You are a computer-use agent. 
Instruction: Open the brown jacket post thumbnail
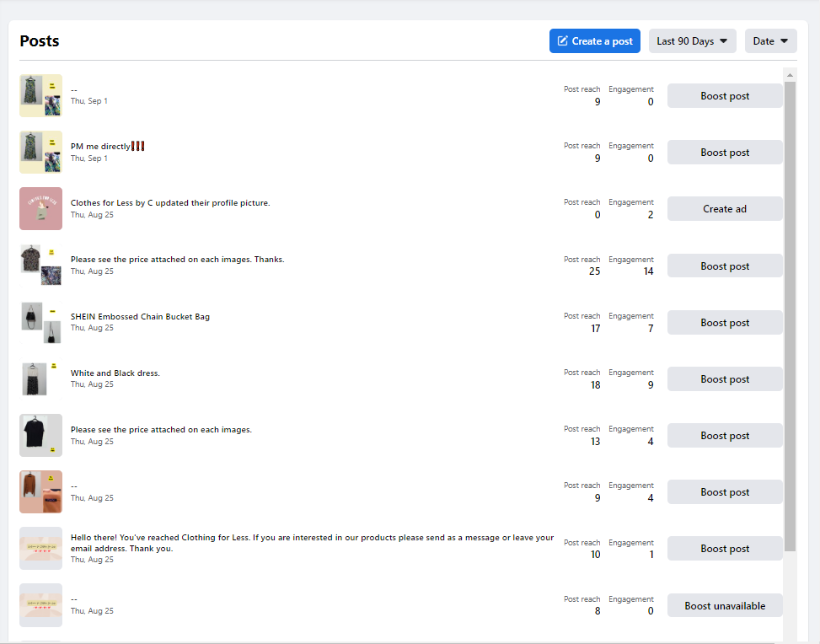coord(40,491)
